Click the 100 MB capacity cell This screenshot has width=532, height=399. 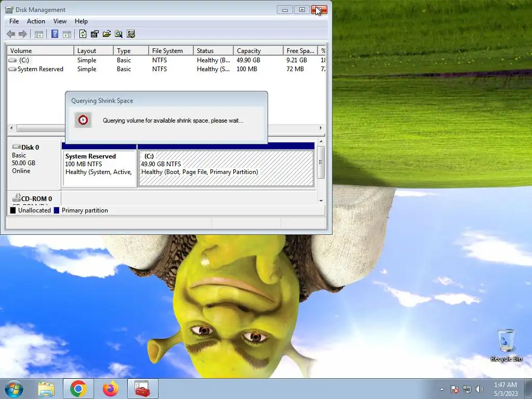pos(247,69)
